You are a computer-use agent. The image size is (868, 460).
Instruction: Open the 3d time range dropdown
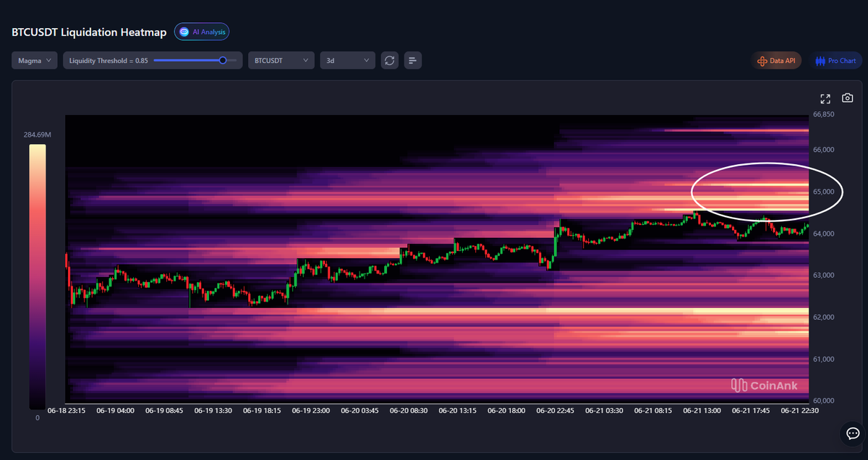(x=347, y=61)
